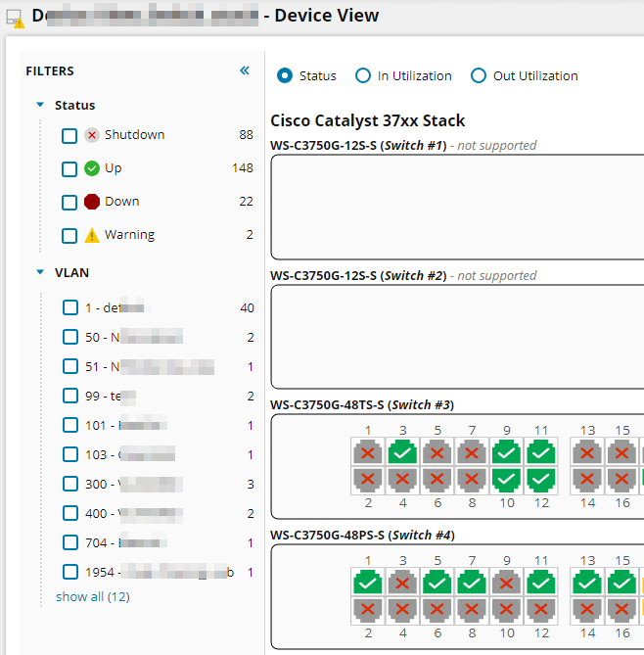Collapse the Filters side panel

245,70
